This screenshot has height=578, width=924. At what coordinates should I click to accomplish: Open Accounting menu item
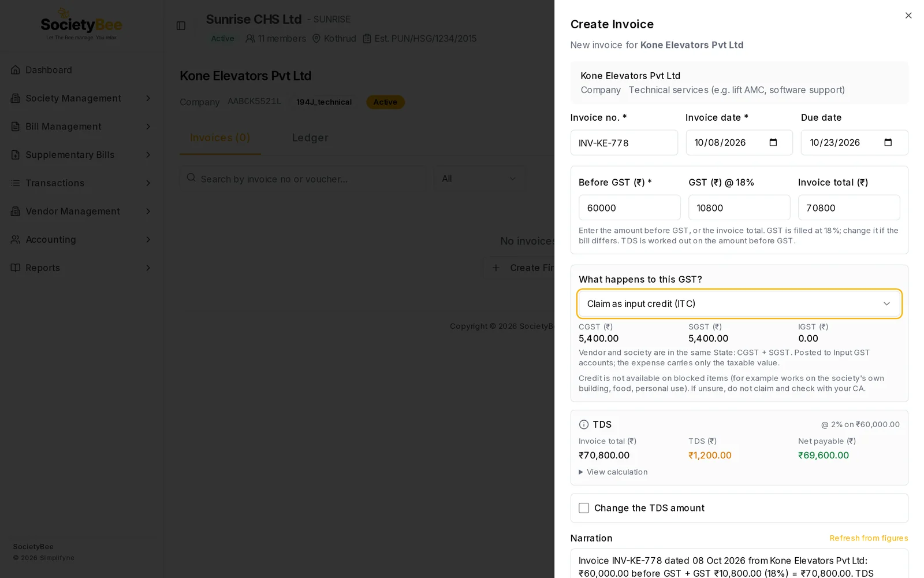[81, 240]
